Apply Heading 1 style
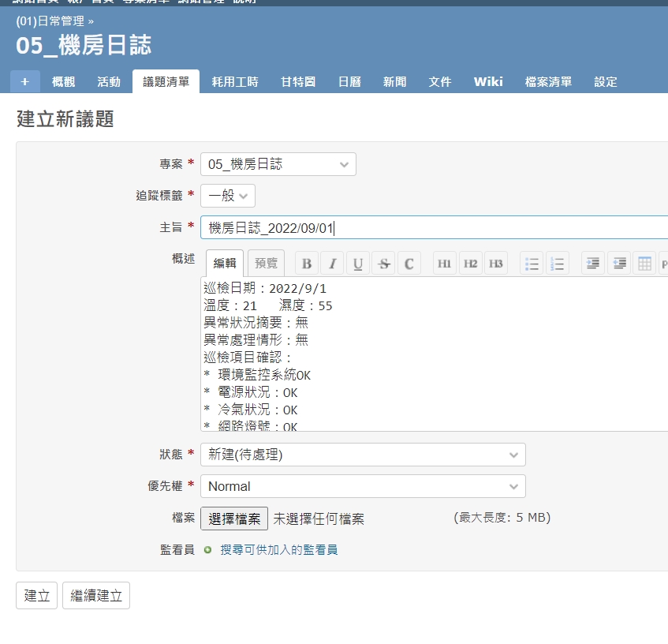The height and width of the screenshot is (644, 668). [x=445, y=264]
